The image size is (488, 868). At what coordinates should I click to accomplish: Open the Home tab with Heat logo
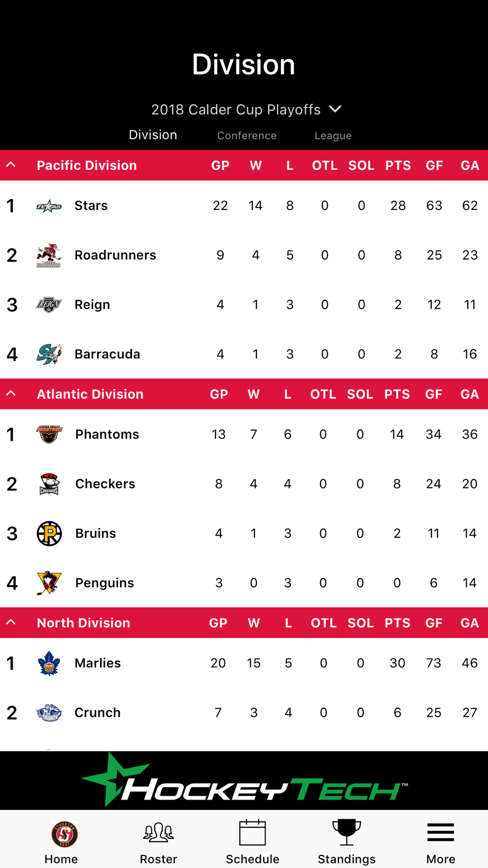pos(63,834)
